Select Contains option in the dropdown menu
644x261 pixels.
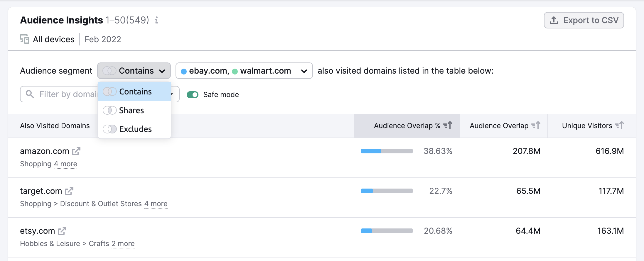(x=134, y=91)
